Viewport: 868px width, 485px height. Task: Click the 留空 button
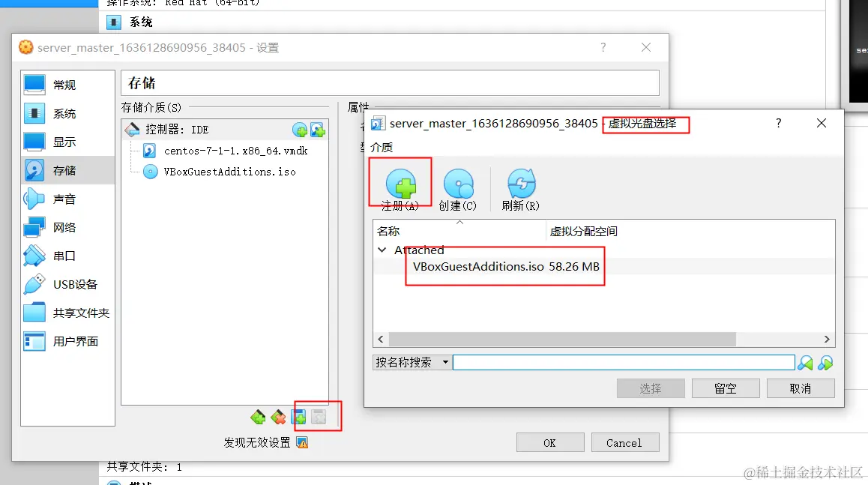point(725,388)
